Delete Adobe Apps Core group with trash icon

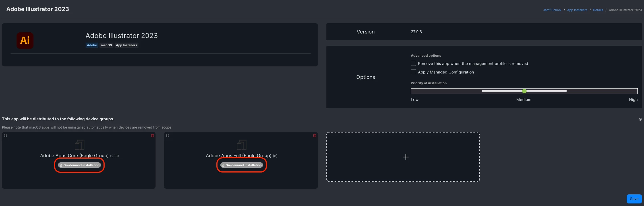coord(152,136)
